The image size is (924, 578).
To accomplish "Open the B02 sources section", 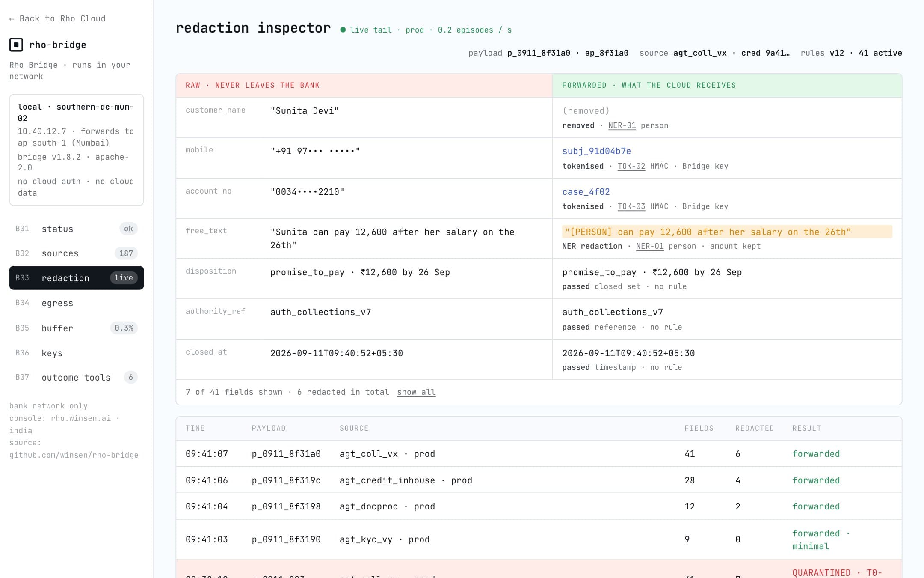I will point(77,253).
